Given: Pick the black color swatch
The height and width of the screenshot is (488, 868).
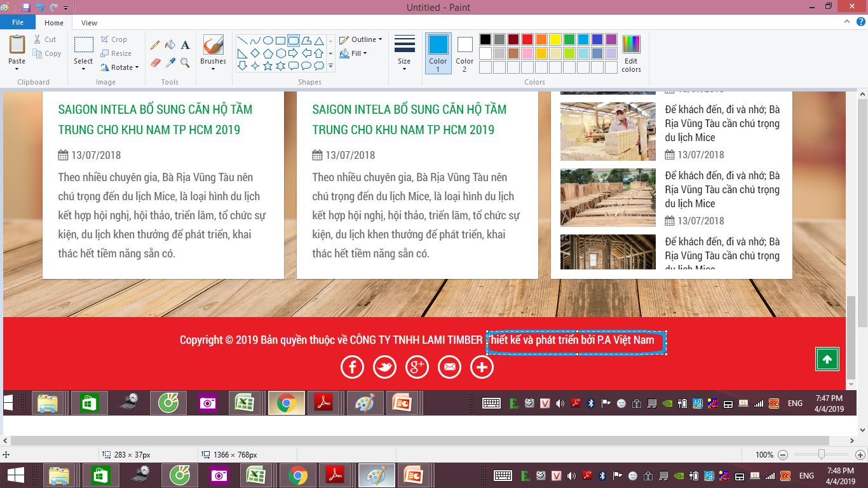Looking at the screenshot, I should click(485, 39).
